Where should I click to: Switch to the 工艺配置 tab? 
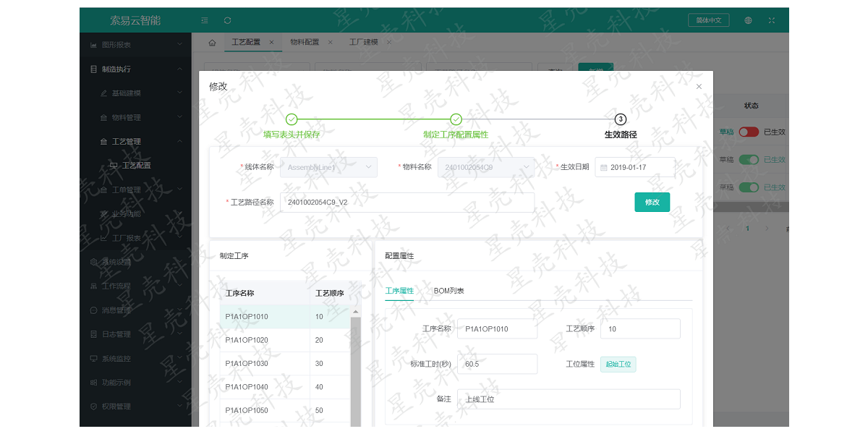pos(246,42)
